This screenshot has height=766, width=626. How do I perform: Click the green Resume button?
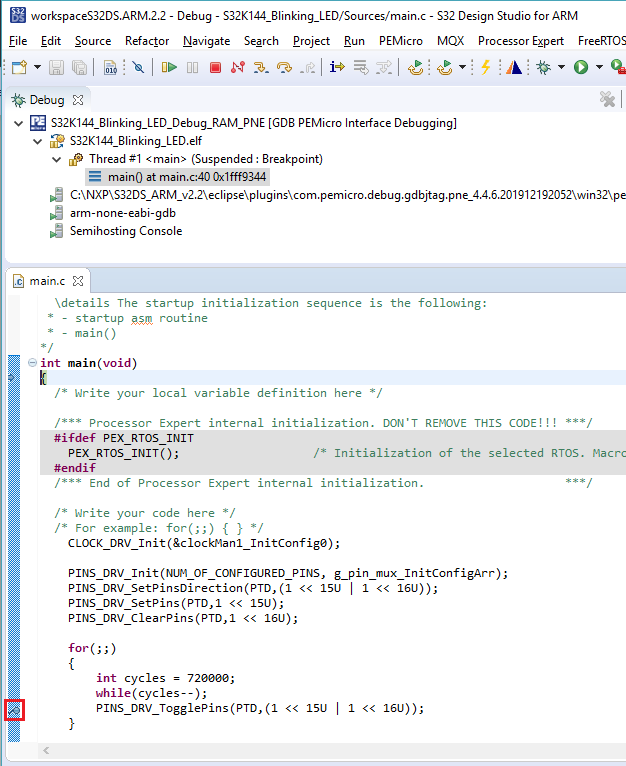[x=169, y=67]
